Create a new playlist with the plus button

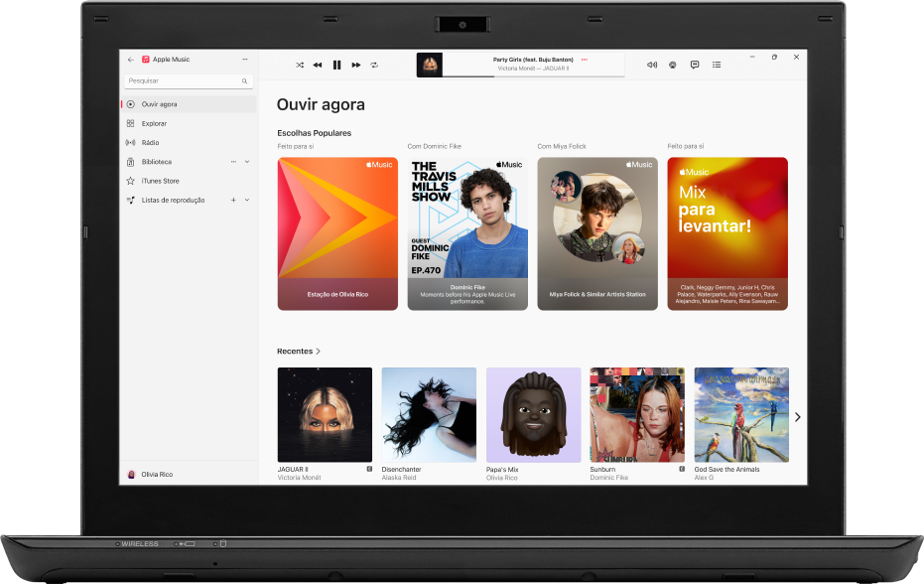tap(233, 200)
